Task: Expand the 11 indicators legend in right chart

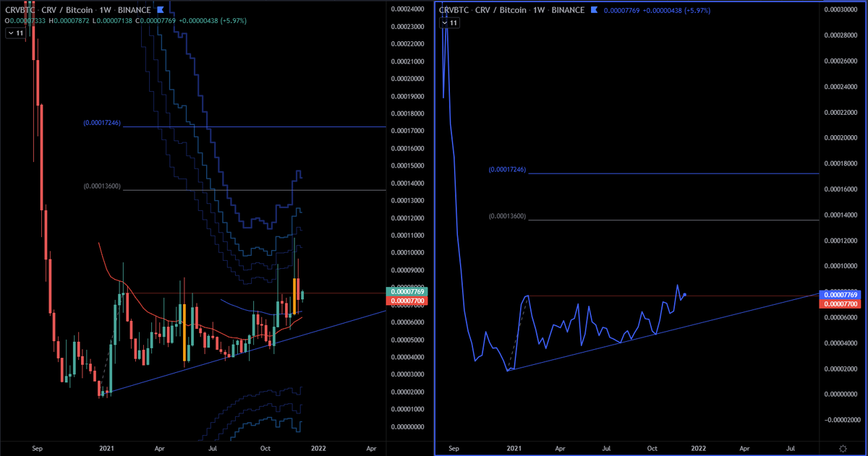Action: (450, 23)
